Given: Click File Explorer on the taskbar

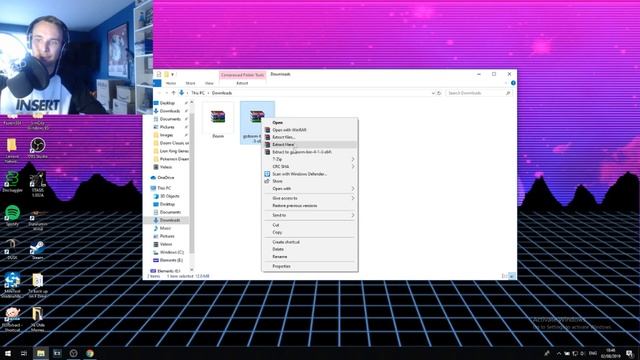Looking at the screenshot, I should pyautogui.click(x=40, y=353).
